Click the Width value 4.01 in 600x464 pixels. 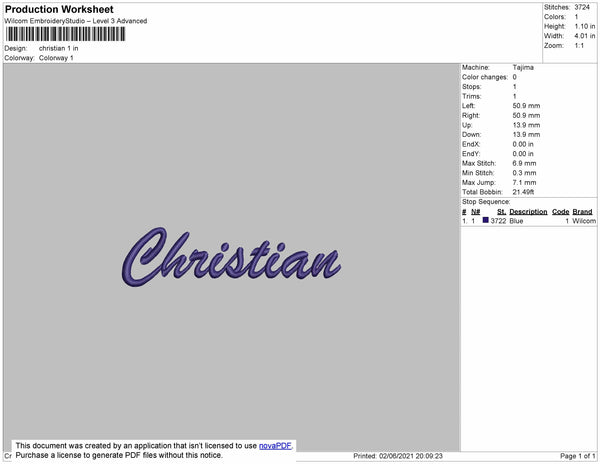click(x=585, y=36)
